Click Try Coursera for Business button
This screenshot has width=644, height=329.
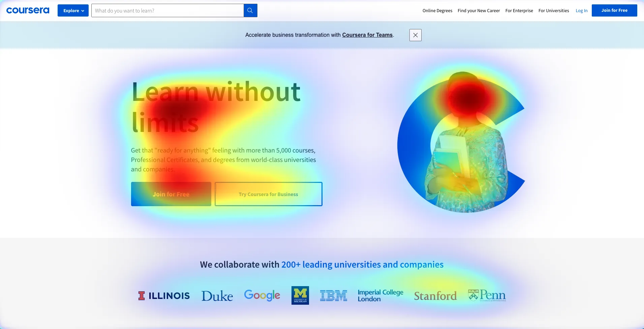pos(268,194)
